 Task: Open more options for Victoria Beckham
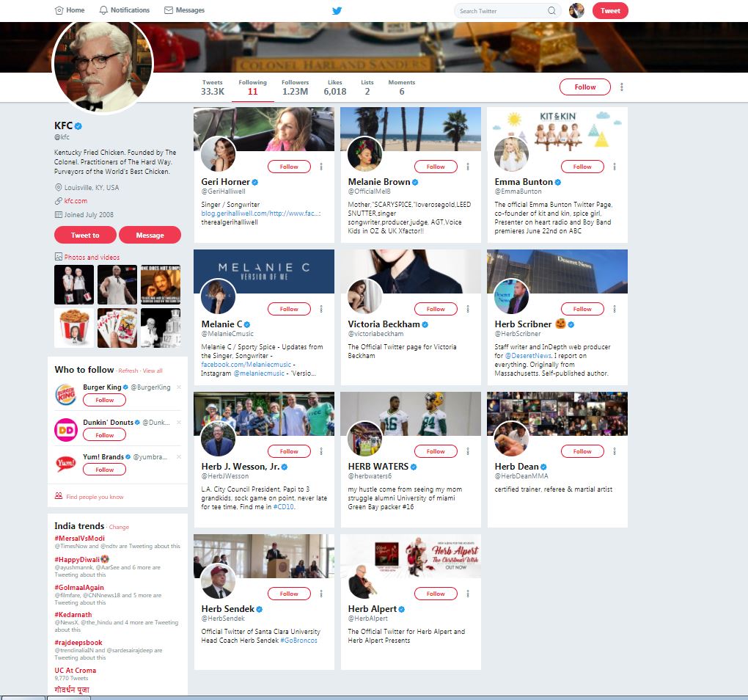(x=468, y=309)
